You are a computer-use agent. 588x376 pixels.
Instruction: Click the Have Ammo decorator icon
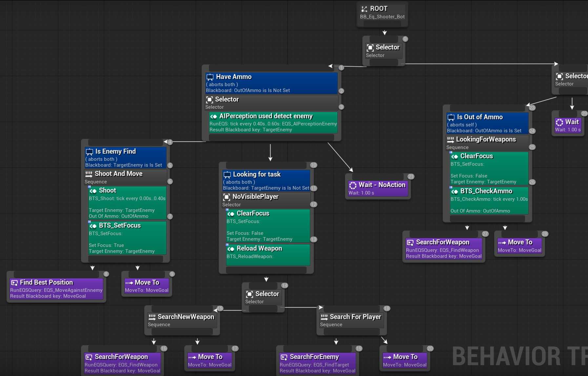pyautogui.click(x=210, y=77)
